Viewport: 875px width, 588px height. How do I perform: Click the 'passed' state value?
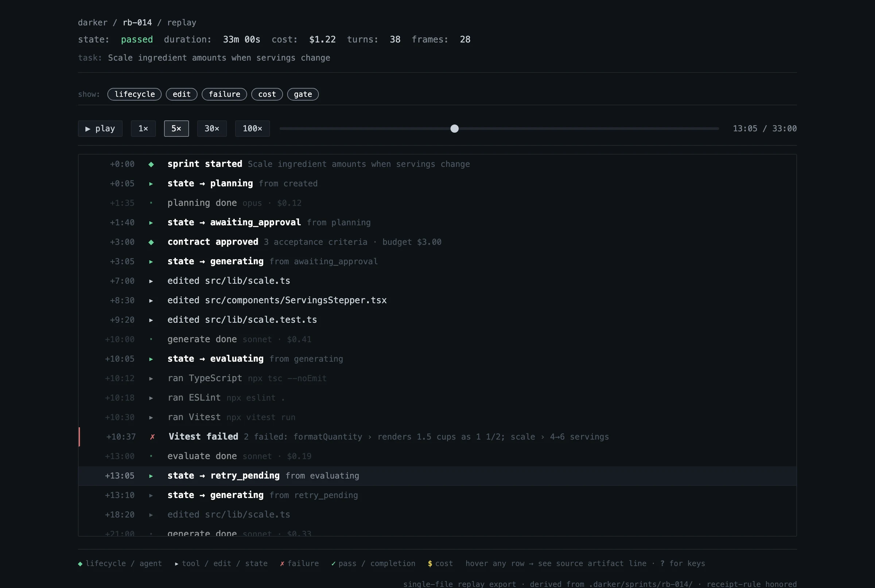coord(137,39)
